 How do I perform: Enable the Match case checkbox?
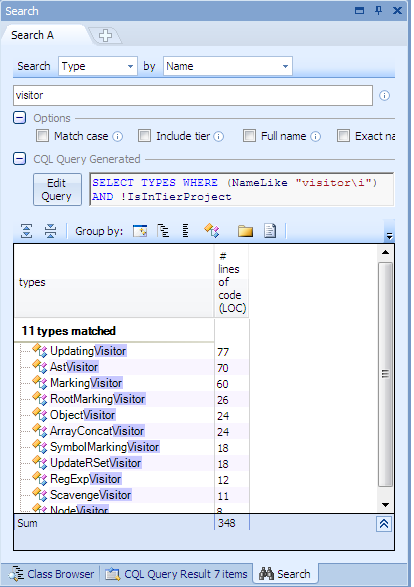42,136
